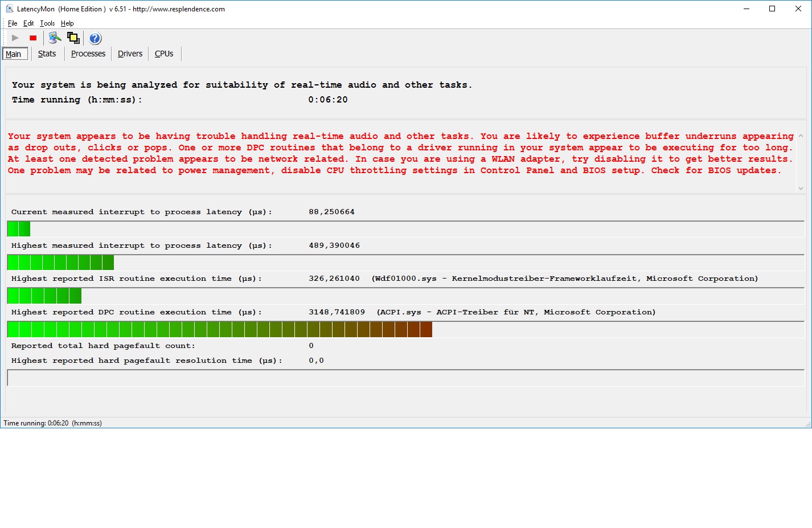Open help via the blue question mark icon

tap(95, 38)
